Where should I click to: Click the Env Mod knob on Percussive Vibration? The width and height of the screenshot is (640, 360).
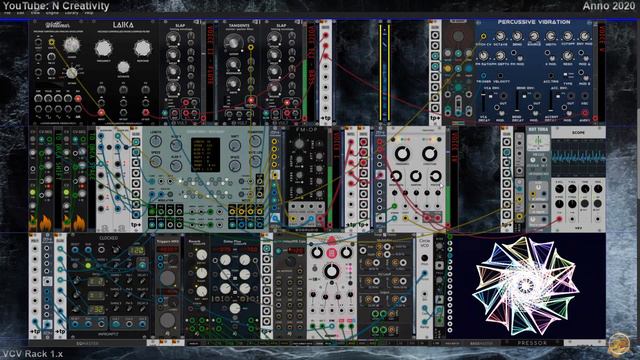[x=584, y=36]
